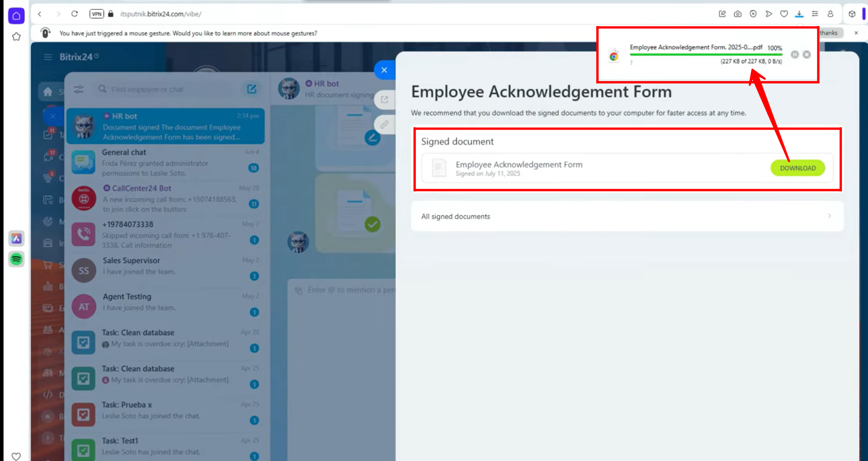
Task: Open Spotify from the Opera sidebar
Action: click(16, 259)
